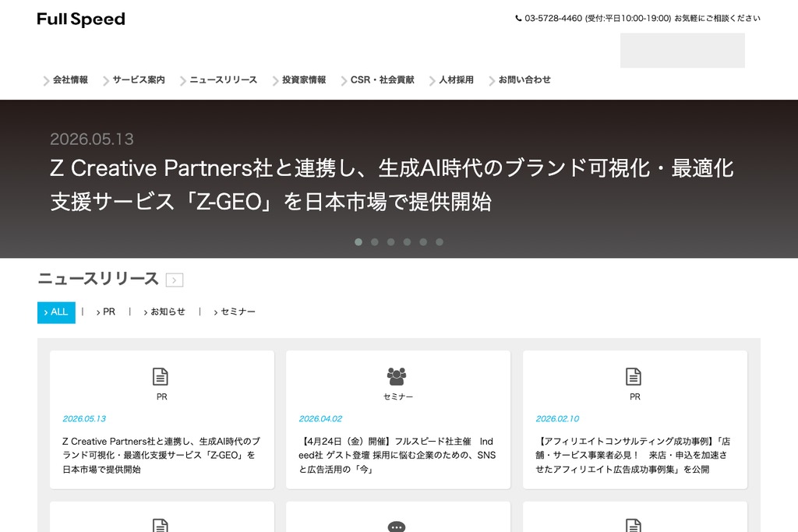Select the お知らせ news filter tab
This screenshot has height=532, width=798.
point(164,312)
